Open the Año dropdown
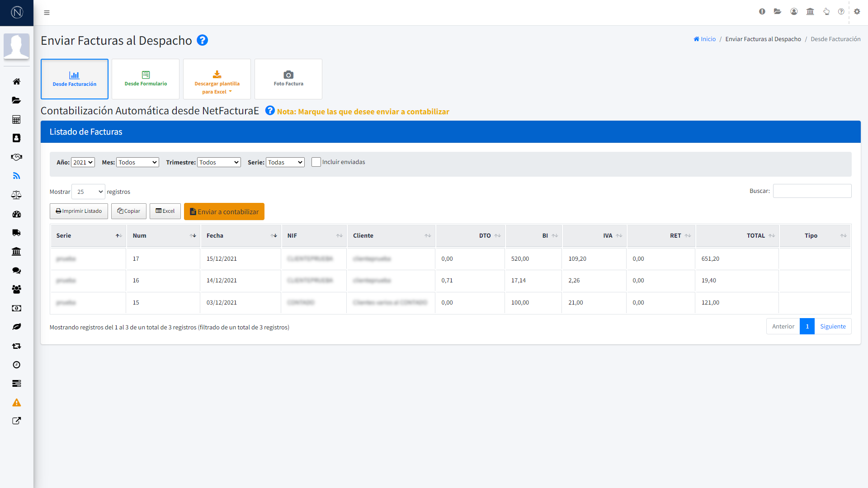Screen dimensions: 868x488 [83, 162]
